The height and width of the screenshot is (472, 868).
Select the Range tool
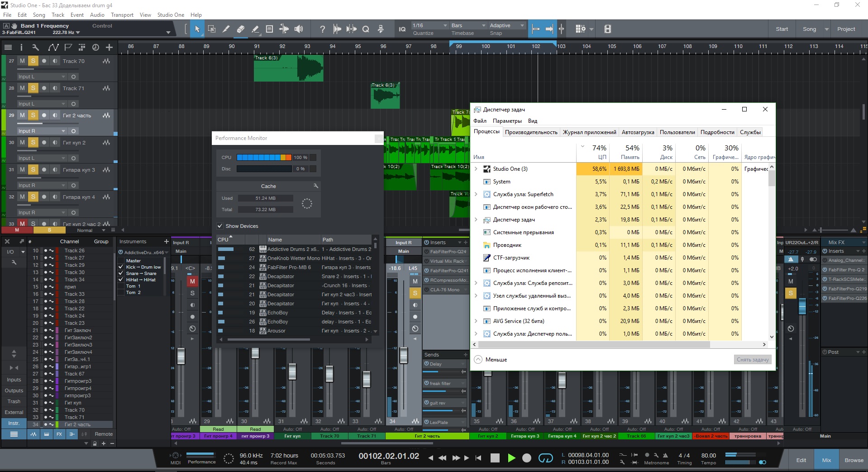click(x=211, y=29)
